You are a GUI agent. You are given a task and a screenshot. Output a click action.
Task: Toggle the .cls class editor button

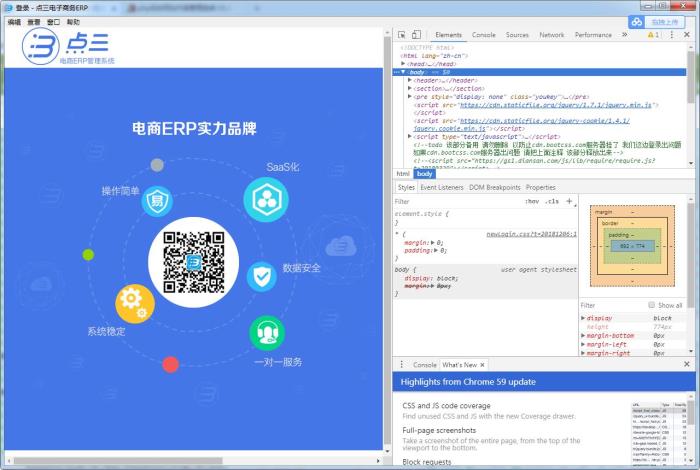[x=552, y=202]
